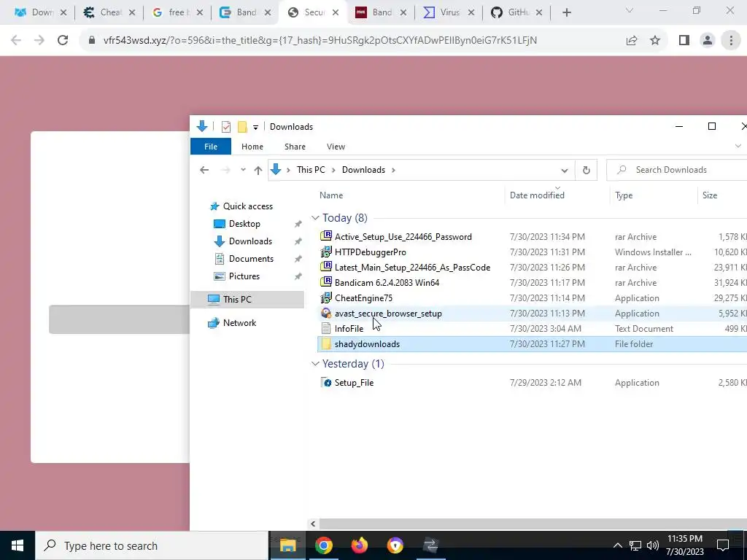The width and height of the screenshot is (747, 560).
Task: Open recent locations dropdown in Explorer
Action: [243, 170]
